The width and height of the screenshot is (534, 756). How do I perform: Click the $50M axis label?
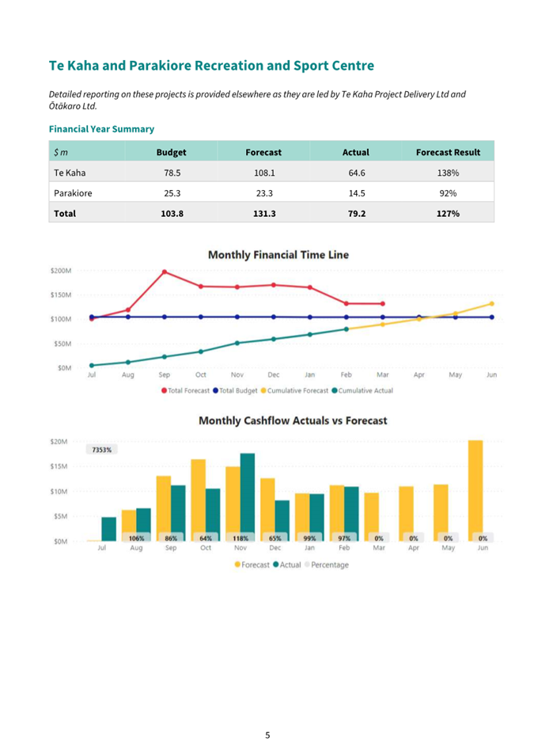pos(63,344)
